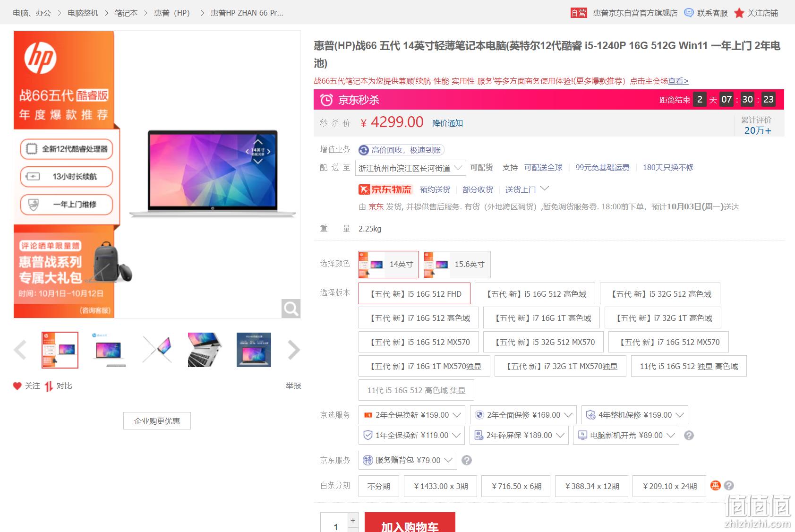Click the 加入购物车 button
Viewport: 795px width, 532px height.
click(x=410, y=522)
